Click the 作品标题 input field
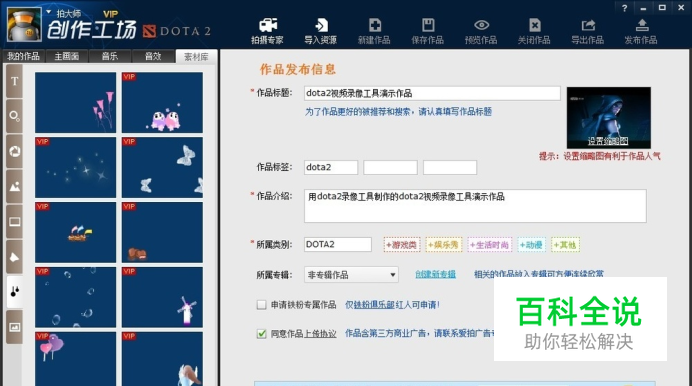The width and height of the screenshot is (692, 386). (432, 93)
